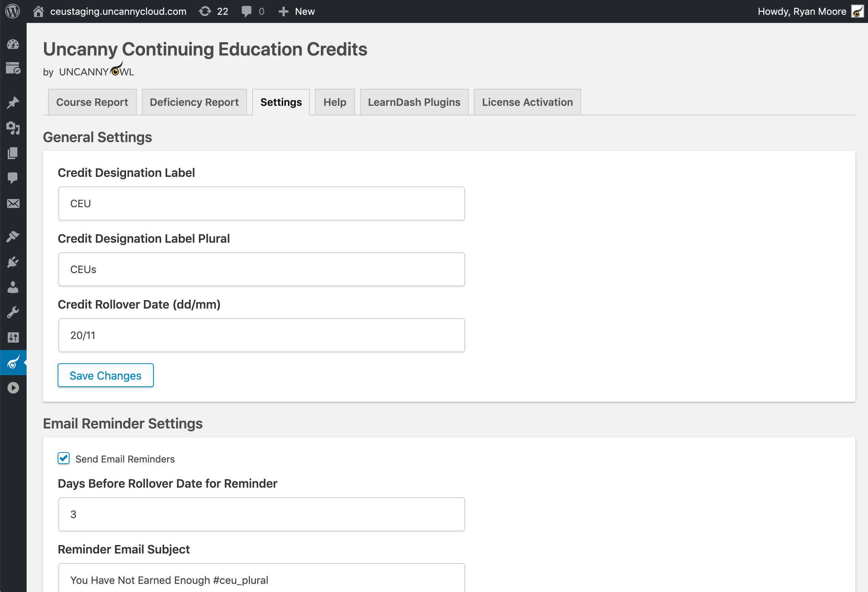Click the ceustaging.uncannycloud.com site link
868x592 pixels.
pyautogui.click(x=118, y=11)
